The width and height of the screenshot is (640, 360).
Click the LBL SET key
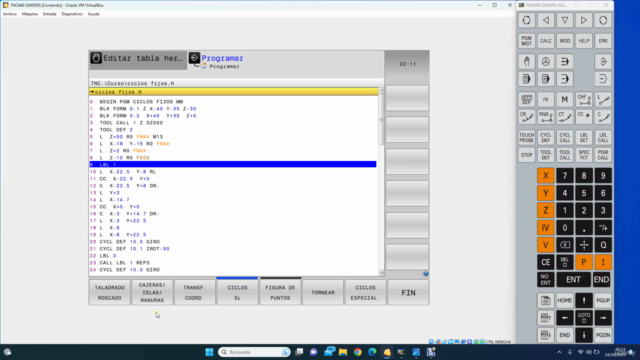coord(584,138)
